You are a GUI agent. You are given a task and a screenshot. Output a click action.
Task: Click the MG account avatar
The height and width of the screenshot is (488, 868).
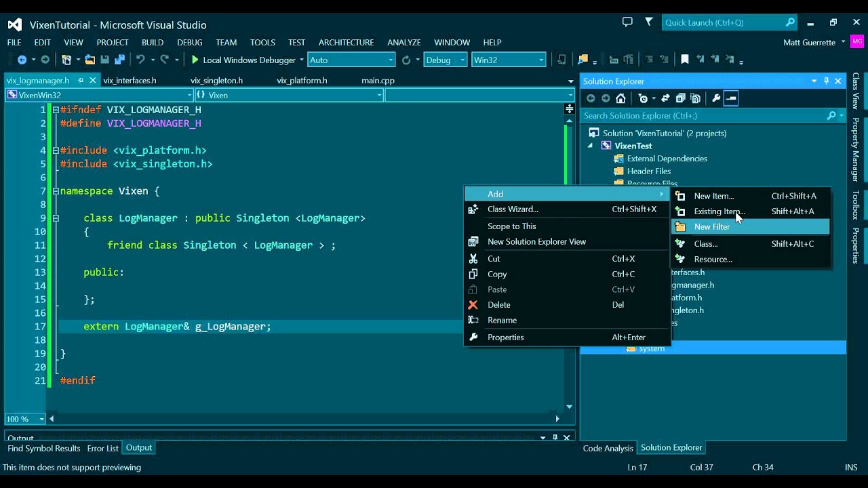tap(857, 42)
